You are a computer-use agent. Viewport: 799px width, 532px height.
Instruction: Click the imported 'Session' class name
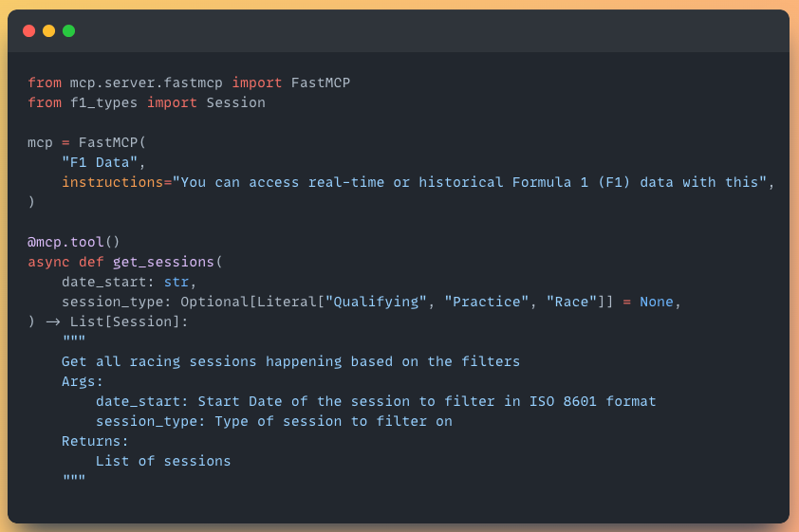tap(236, 102)
